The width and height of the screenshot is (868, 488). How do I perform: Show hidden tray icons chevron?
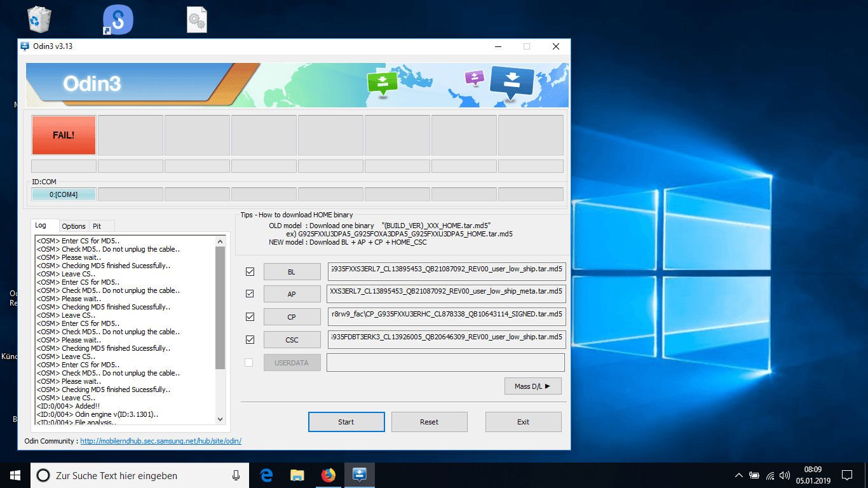pos(738,475)
